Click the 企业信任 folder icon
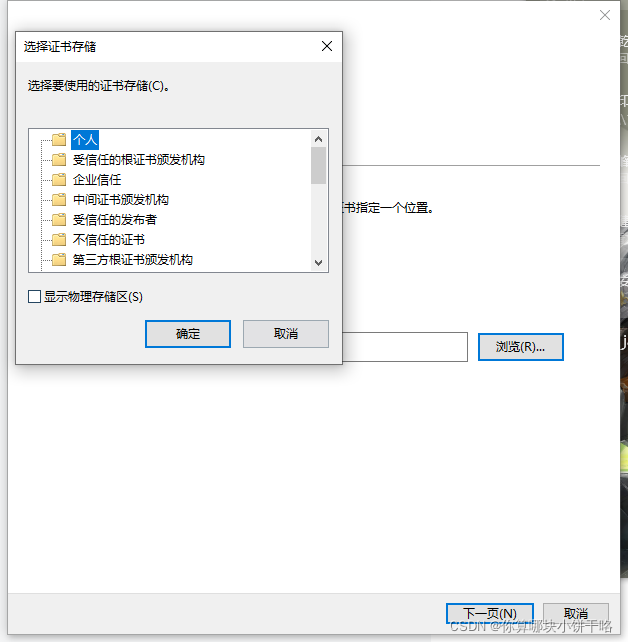 click(x=59, y=180)
